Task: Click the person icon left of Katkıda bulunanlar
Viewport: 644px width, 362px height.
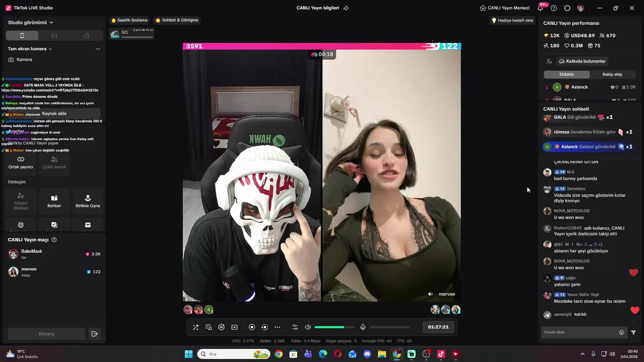Action: click(x=549, y=61)
